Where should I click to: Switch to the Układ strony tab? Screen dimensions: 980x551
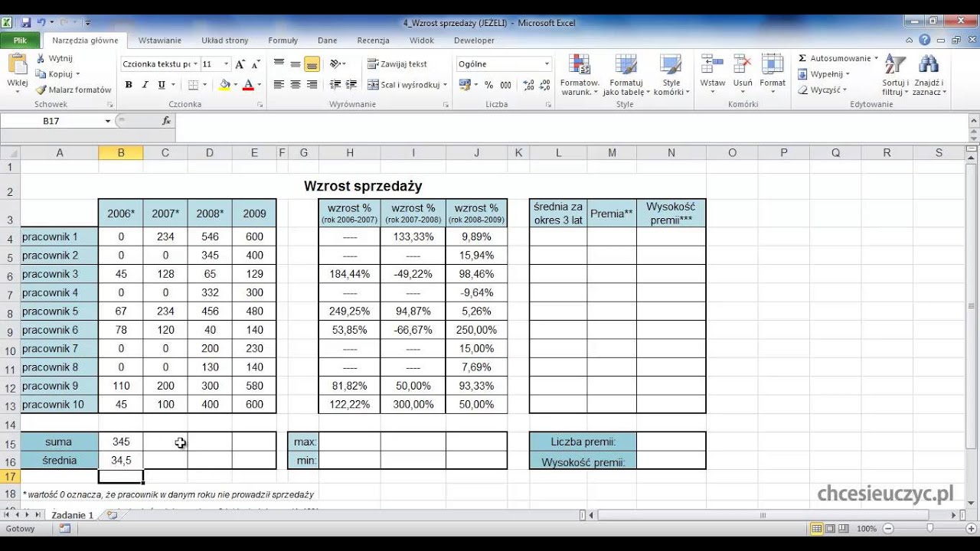[225, 41]
